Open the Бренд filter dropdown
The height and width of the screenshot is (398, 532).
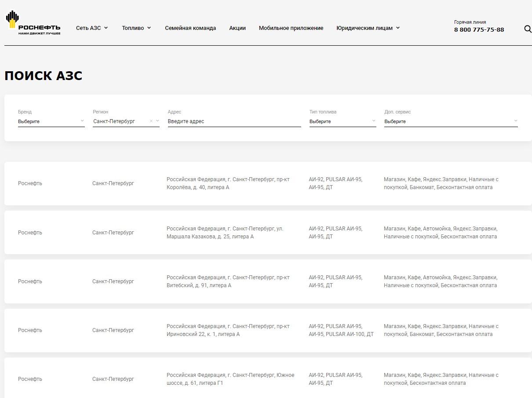51,121
